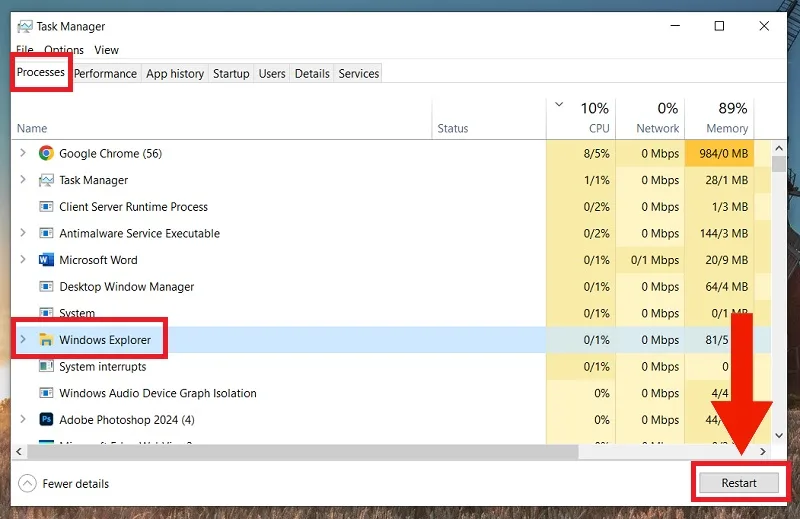Click the horizontal scrollbar thumb
The height and width of the screenshot is (519, 800).
pyautogui.click(x=303, y=452)
